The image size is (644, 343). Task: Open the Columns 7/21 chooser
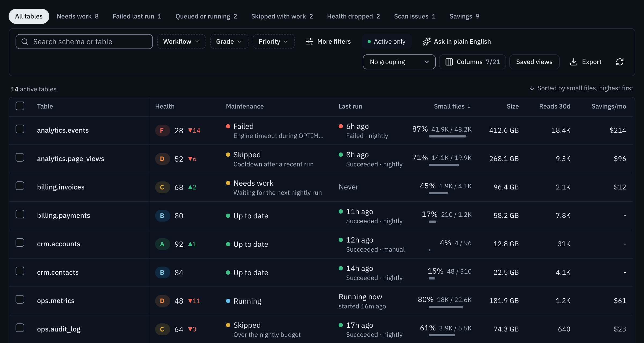(x=473, y=62)
